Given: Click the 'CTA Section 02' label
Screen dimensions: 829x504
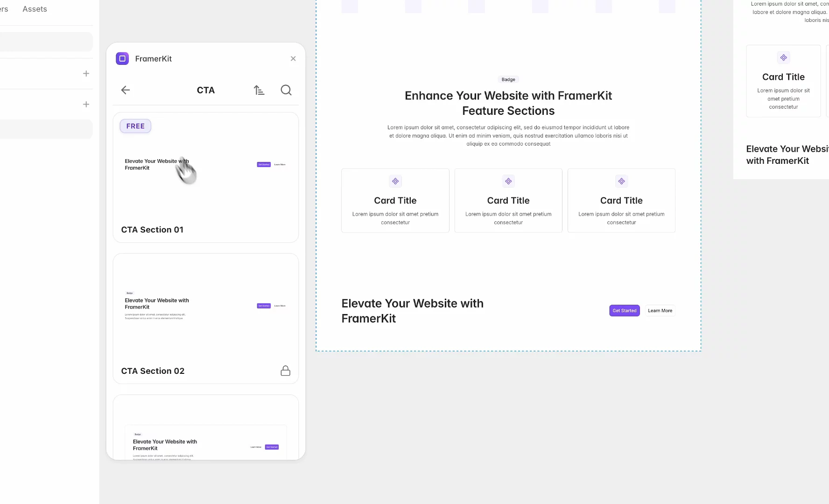Looking at the screenshot, I should point(153,371).
